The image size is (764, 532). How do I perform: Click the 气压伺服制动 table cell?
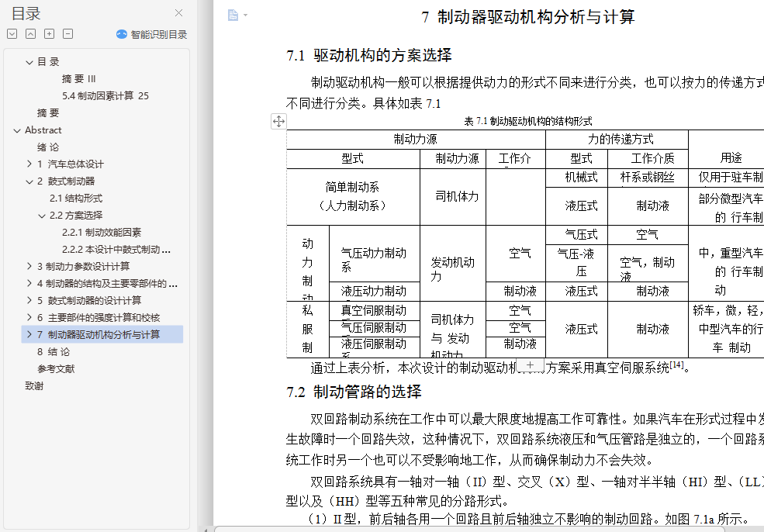[x=374, y=327]
